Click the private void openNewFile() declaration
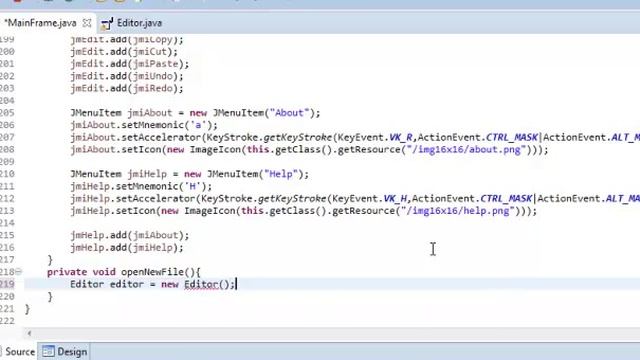The height and width of the screenshot is (360, 640). click(124, 272)
